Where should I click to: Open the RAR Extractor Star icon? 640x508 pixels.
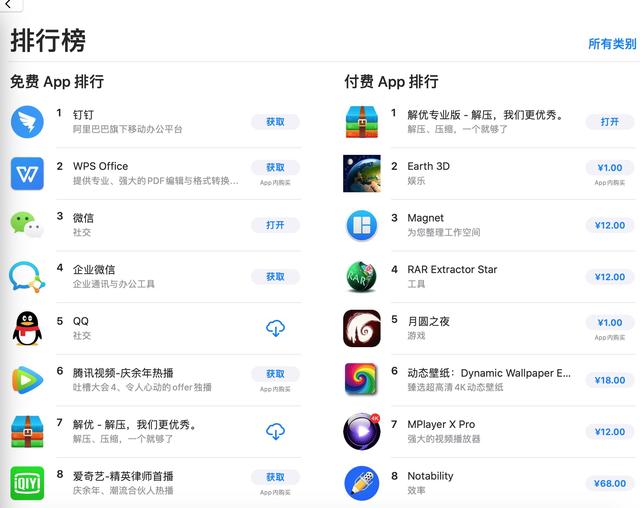pos(362,277)
